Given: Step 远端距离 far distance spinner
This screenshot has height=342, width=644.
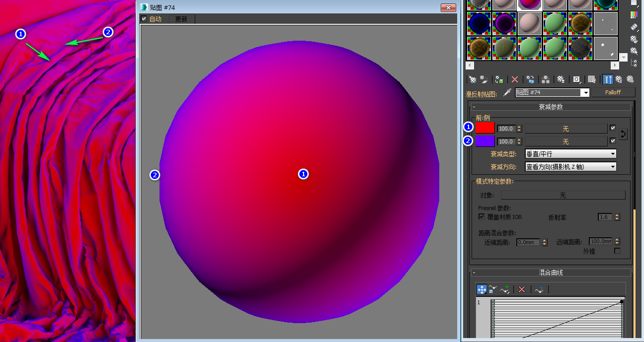Looking at the screenshot, I should pyautogui.click(x=617, y=241).
